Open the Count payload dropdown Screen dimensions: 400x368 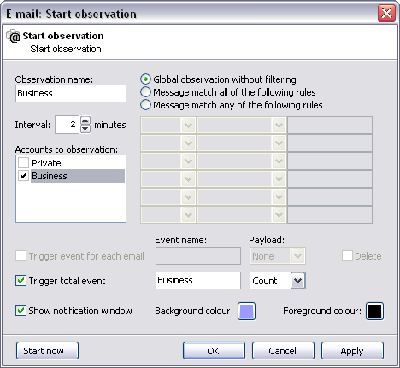[x=298, y=281]
